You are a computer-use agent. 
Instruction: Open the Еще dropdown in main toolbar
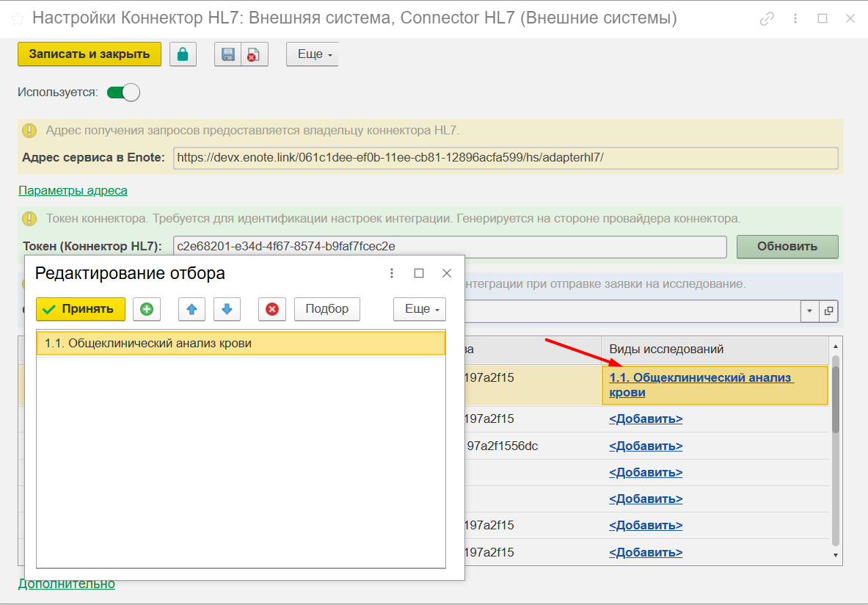[312, 54]
